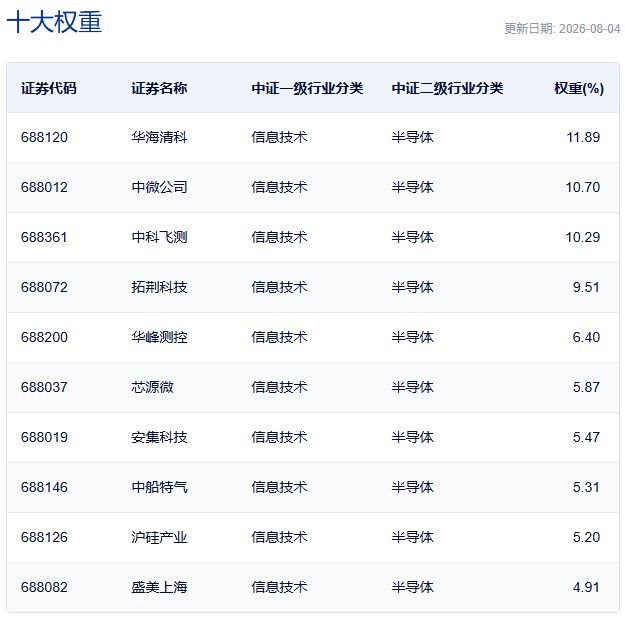Open security code 688361
Screen dimensions: 625x618
tap(44, 237)
